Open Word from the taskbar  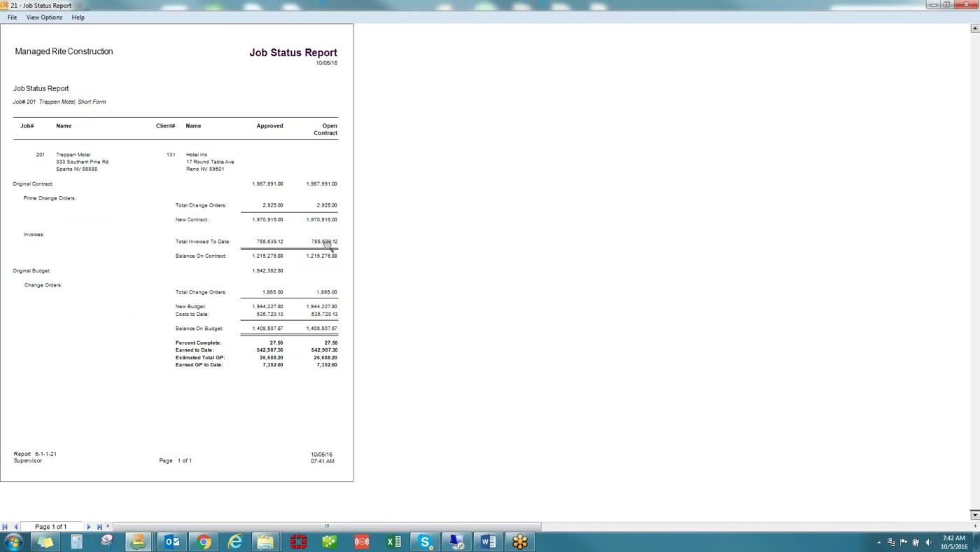(488, 541)
